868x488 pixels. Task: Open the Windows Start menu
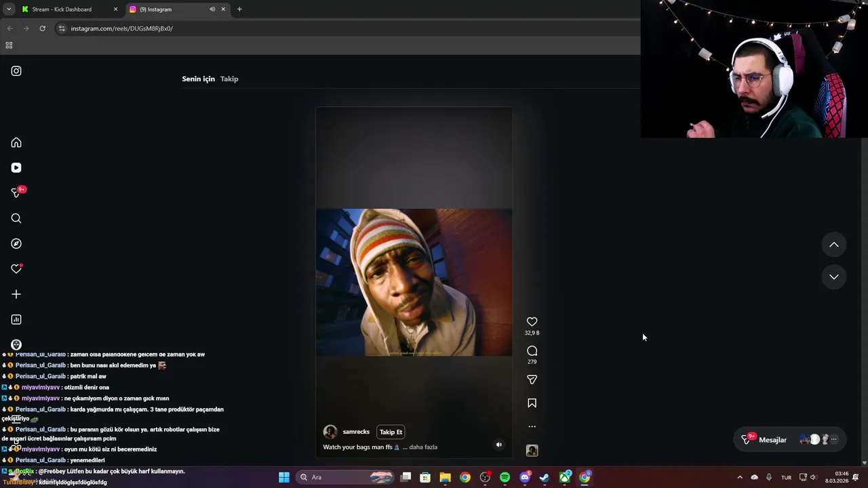(x=284, y=477)
